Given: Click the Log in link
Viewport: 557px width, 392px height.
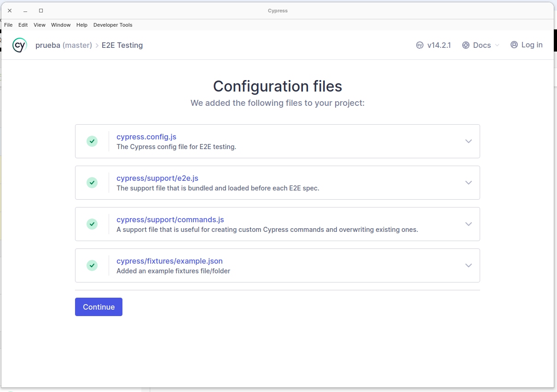Looking at the screenshot, I should point(532,45).
